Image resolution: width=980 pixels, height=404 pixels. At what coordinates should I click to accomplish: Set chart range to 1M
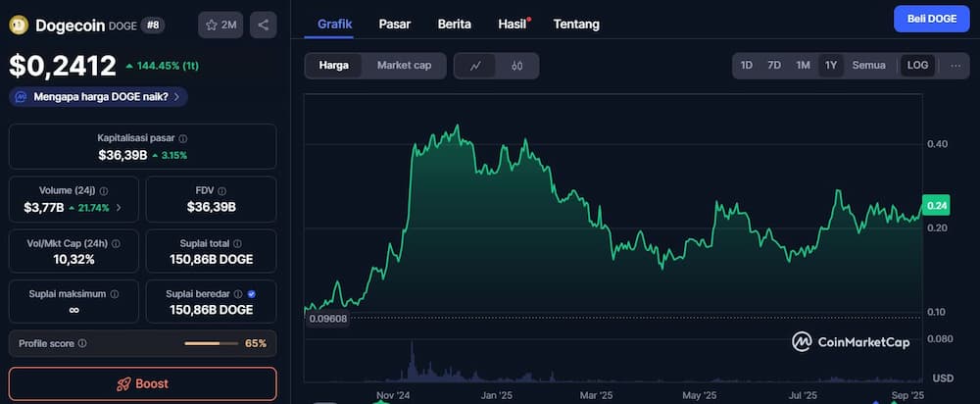point(803,66)
